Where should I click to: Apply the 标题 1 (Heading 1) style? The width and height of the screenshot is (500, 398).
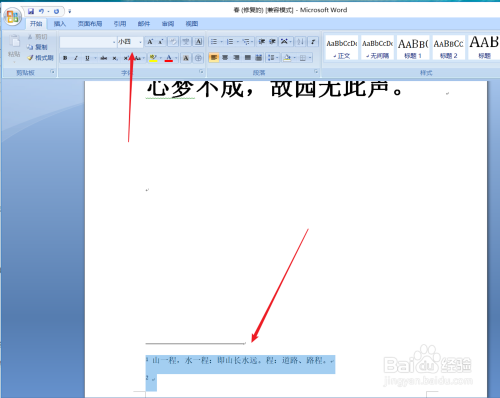pyautogui.click(x=413, y=48)
